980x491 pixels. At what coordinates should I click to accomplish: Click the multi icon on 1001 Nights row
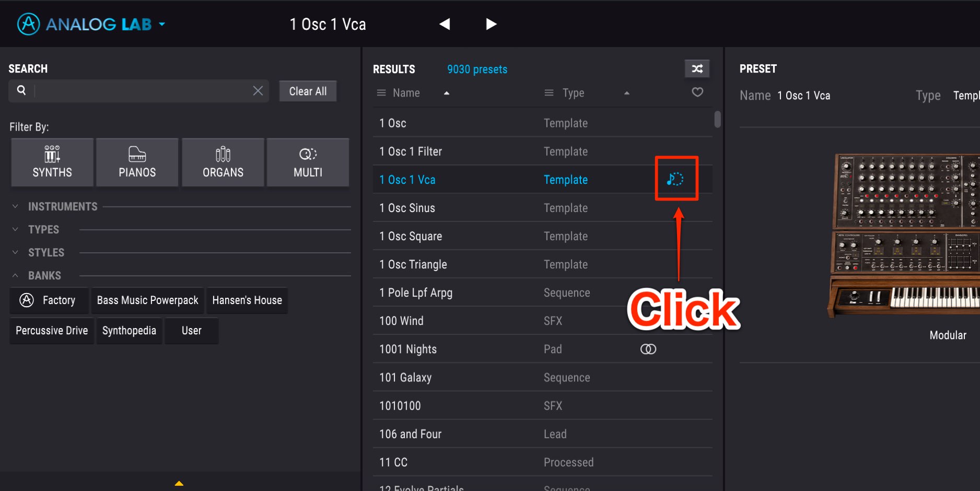click(x=648, y=349)
